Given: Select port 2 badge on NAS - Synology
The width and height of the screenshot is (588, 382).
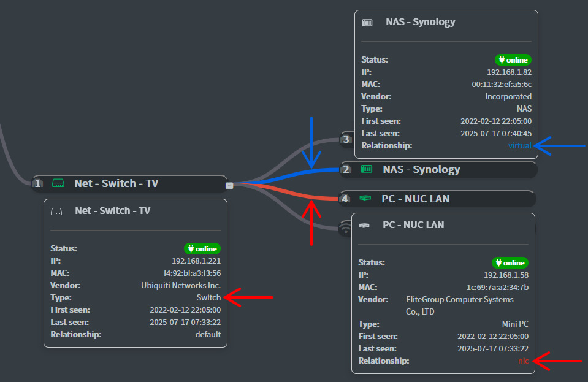Looking at the screenshot, I should tap(346, 169).
